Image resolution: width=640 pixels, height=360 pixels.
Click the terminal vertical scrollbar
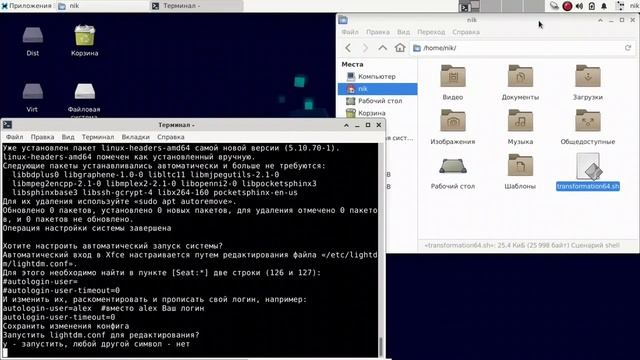(x=381, y=250)
